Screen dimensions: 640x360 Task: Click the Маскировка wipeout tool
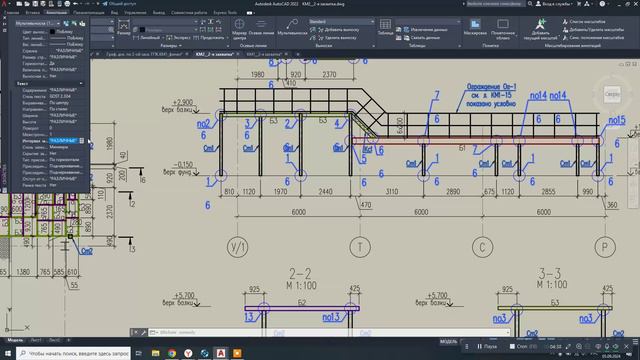(x=475, y=27)
